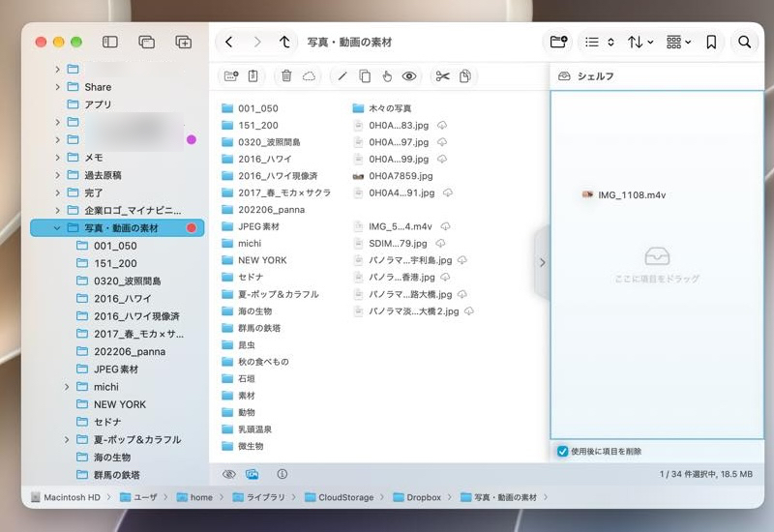Image resolution: width=774 pixels, height=532 pixels.
Task: Click the new folder icon top right
Action: [x=558, y=42]
